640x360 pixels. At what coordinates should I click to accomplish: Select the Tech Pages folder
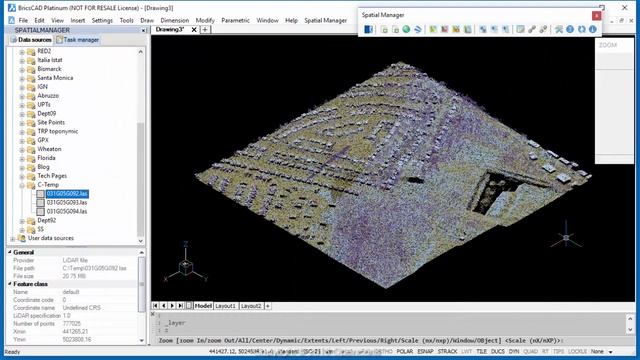click(x=52, y=176)
